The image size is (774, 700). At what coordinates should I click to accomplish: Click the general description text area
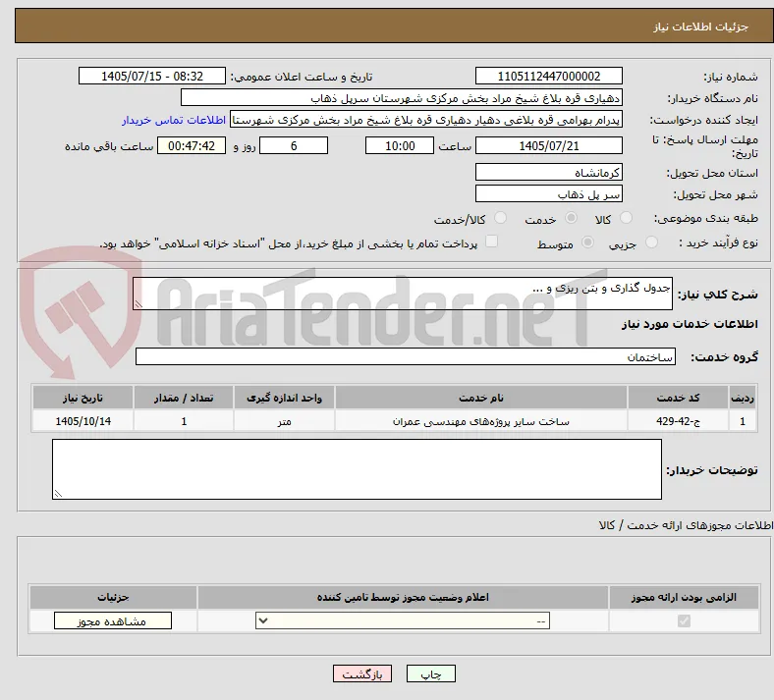[403, 294]
